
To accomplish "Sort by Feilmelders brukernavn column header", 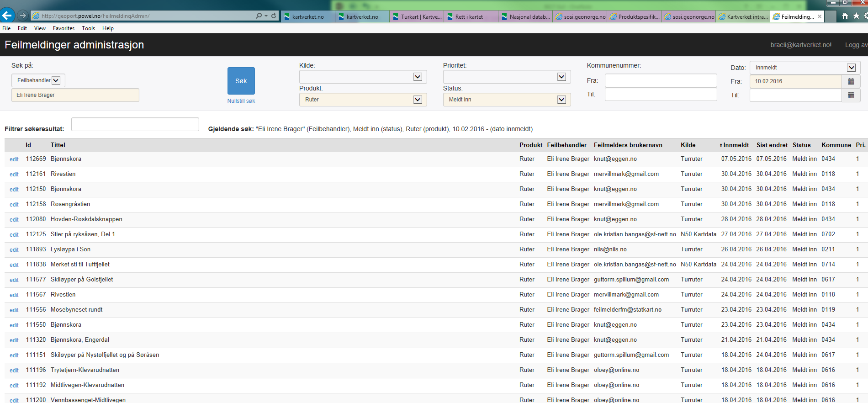I will (628, 145).
